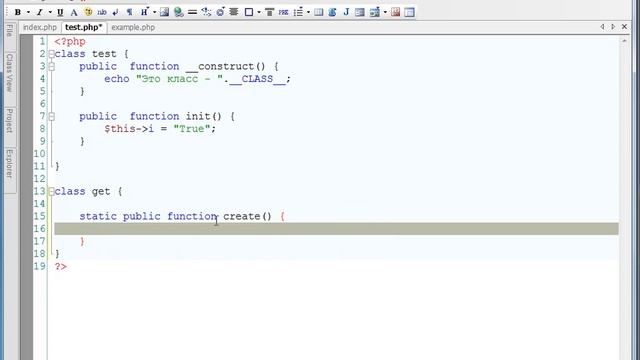Insert non-breaking space with the 'nb' icon
This screenshot has width=640, height=360.
[x=102, y=12]
